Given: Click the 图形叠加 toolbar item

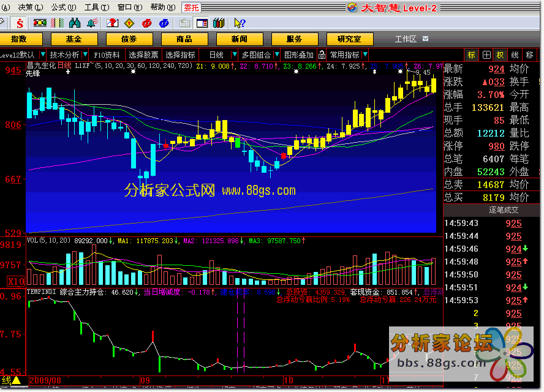Looking at the screenshot, I should pos(299,55).
